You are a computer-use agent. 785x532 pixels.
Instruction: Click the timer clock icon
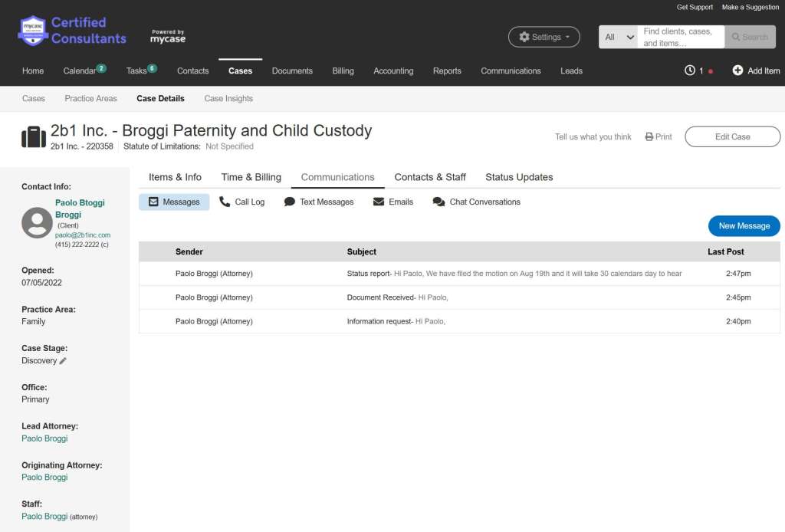689,71
